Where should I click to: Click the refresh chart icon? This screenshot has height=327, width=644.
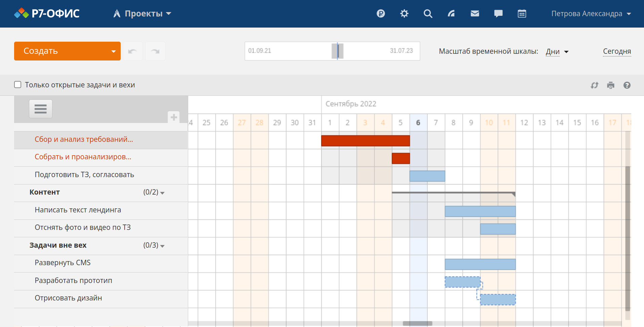[595, 85]
